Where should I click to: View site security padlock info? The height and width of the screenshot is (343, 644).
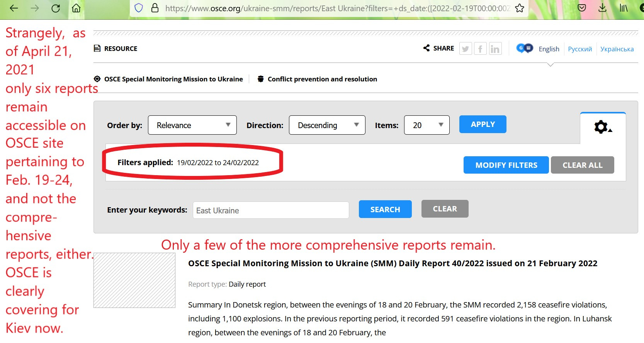155,8
